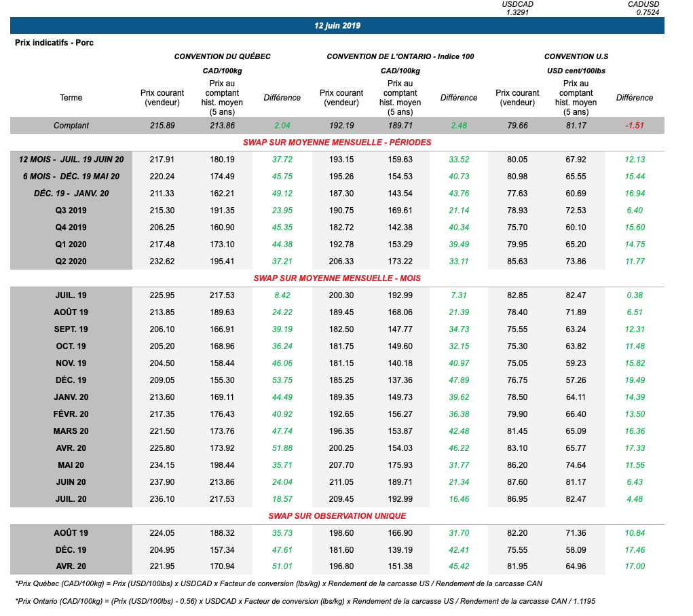Select the CADUSD rate value 0.7524
The width and height of the screenshot is (693, 616).
tap(643, 12)
